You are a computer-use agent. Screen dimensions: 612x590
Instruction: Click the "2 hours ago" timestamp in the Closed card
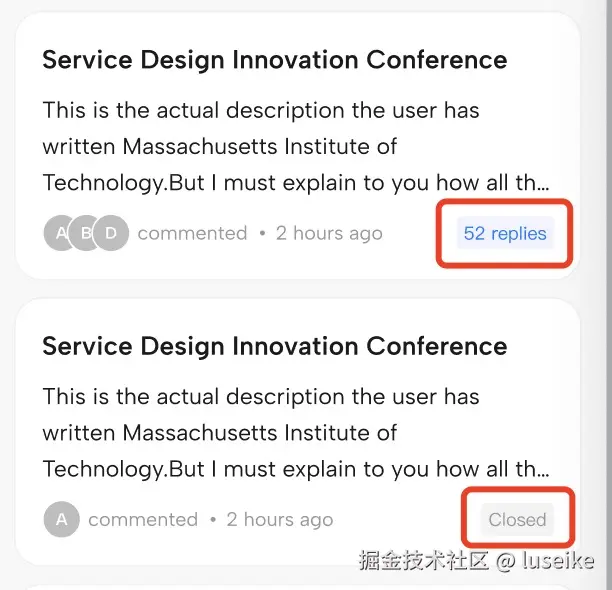tap(280, 520)
